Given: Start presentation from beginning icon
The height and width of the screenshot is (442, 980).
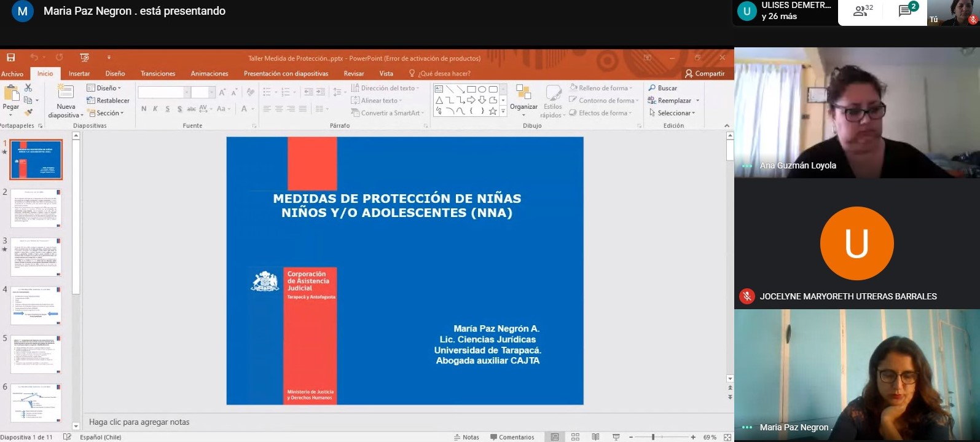Looking at the screenshot, I should pyautogui.click(x=85, y=58).
